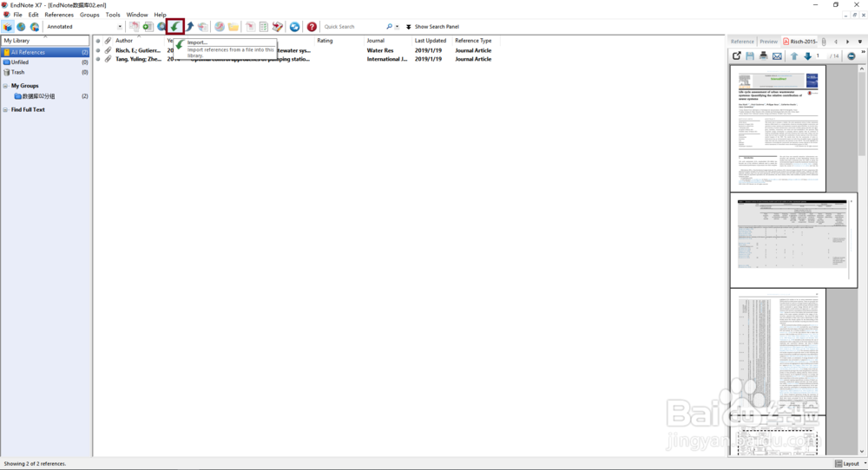
Task: Start Find Full Text from the toolbar
Action: (203, 27)
